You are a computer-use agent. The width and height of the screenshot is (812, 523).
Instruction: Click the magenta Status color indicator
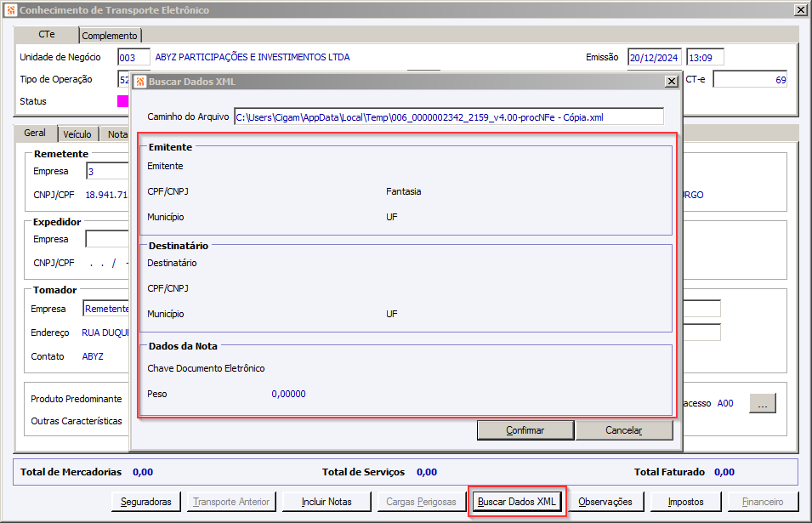coord(122,101)
